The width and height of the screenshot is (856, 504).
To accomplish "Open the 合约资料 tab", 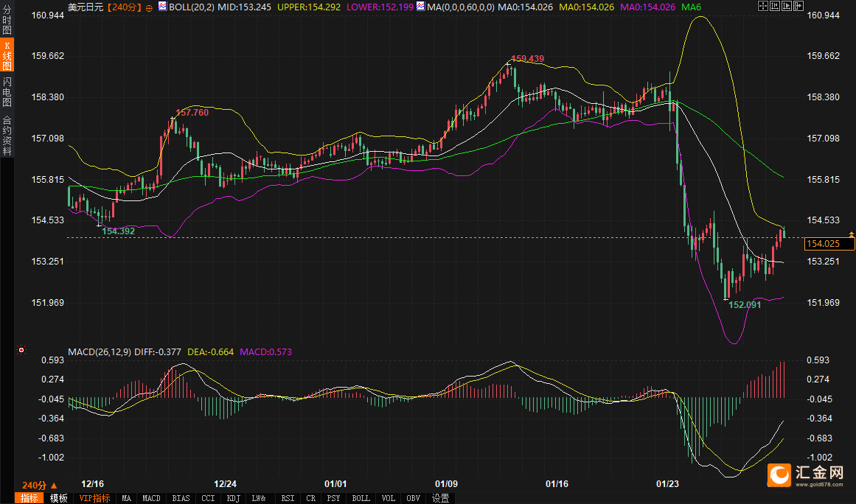I will [7, 135].
